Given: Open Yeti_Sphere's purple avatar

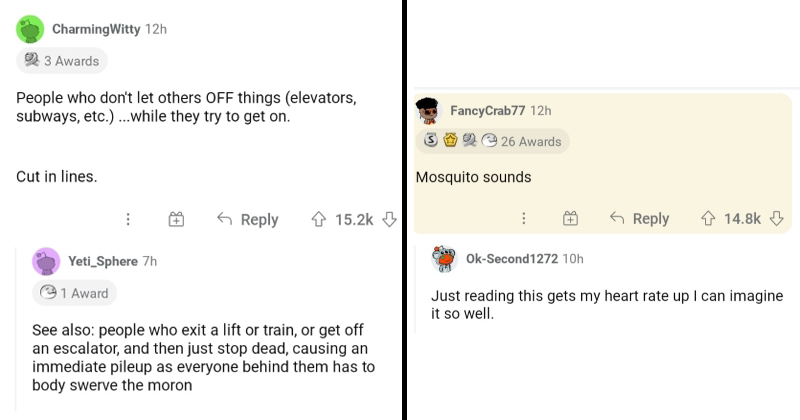Looking at the screenshot, I should pyautogui.click(x=46, y=262).
